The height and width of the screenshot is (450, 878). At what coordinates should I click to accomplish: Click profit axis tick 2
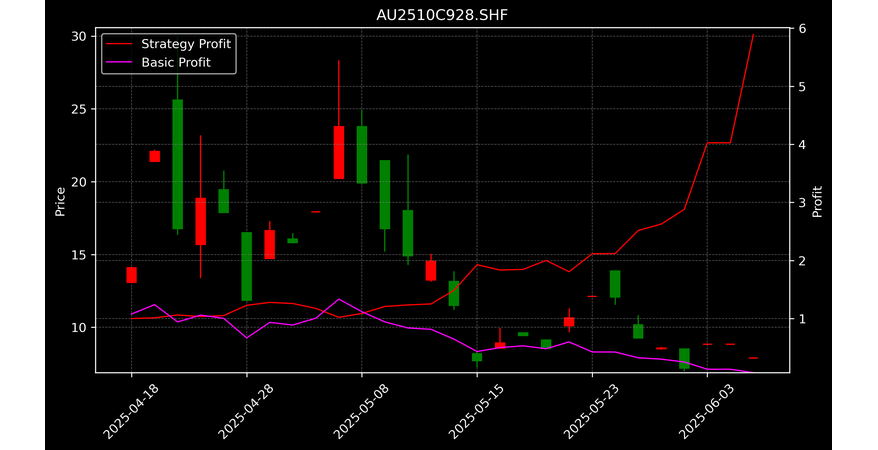tap(802, 261)
